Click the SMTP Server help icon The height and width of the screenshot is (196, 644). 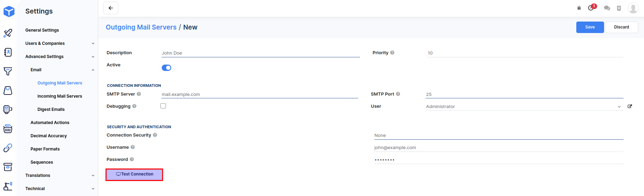[x=139, y=94]
